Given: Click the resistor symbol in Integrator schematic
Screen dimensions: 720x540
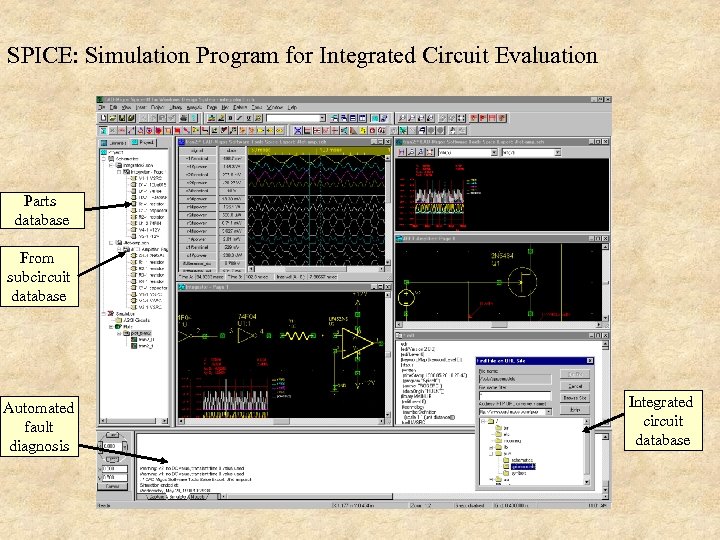Looking at the screenshot, I should coord(297,336).
